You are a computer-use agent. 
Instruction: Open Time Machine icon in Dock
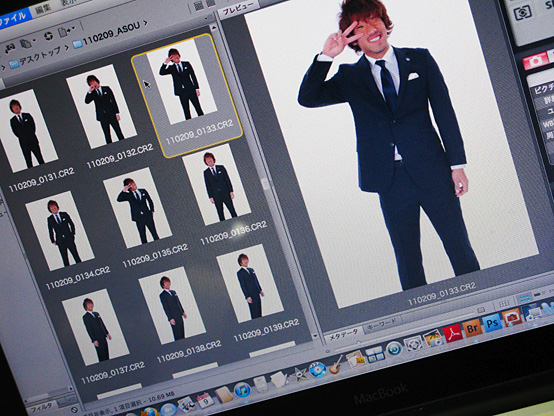(394, 349)
